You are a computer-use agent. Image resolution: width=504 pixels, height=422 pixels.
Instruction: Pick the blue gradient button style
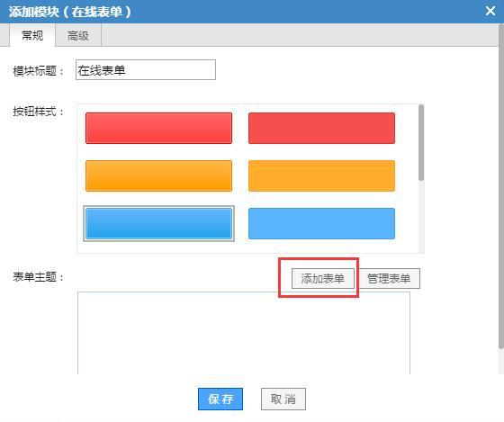pos(158,224)
